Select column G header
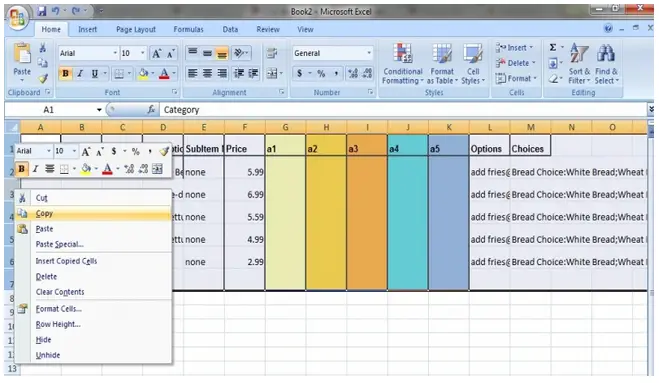This screenshot has height=383, width=659. [x=285, y=127]
